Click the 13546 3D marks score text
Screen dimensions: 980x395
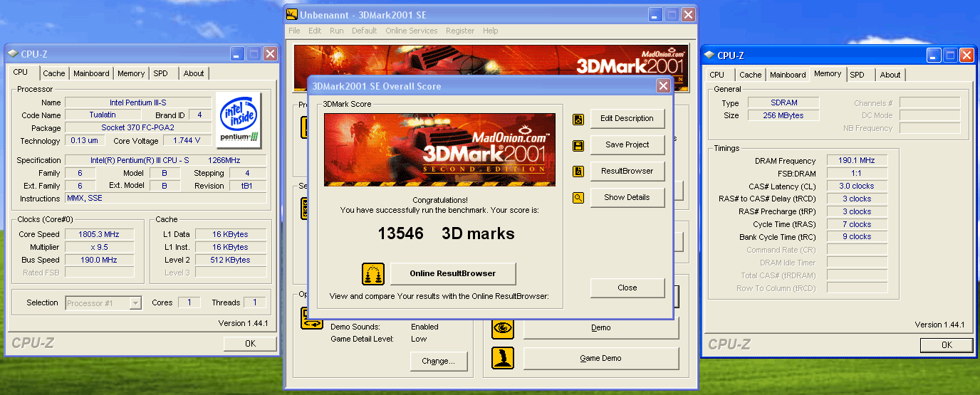pyautogui.click(x=446, y=234)
